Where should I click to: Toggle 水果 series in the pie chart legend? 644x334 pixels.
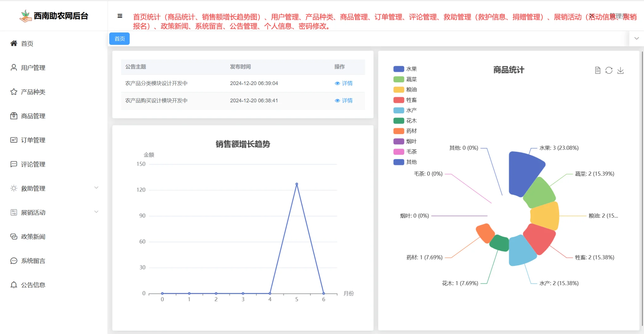405,69
